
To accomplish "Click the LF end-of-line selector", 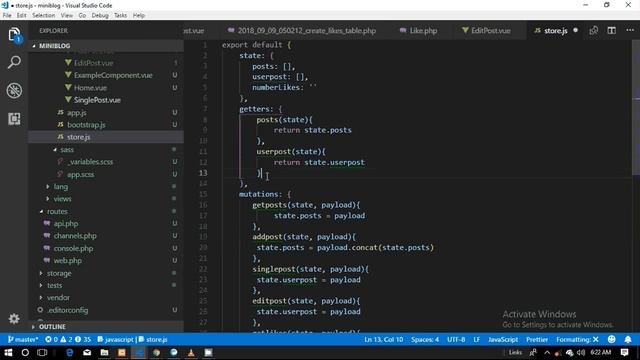I will (476, 340).
